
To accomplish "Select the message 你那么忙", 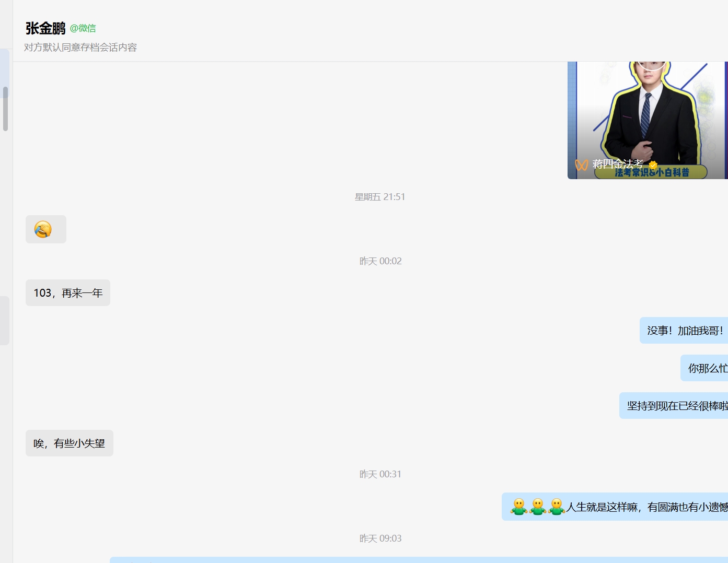I will point(704,368).
